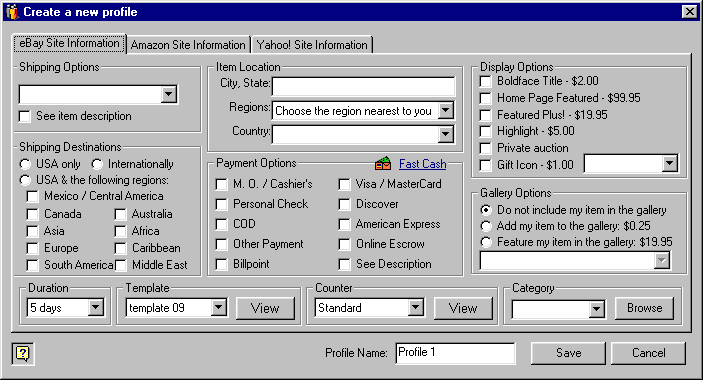Tick the See Description payment checkbox

pos(344,264)
